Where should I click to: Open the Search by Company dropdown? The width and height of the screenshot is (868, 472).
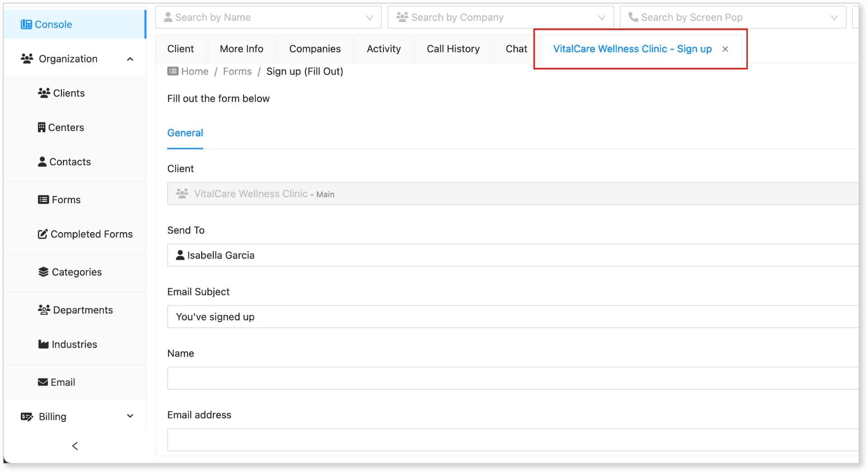click(501, 18)
